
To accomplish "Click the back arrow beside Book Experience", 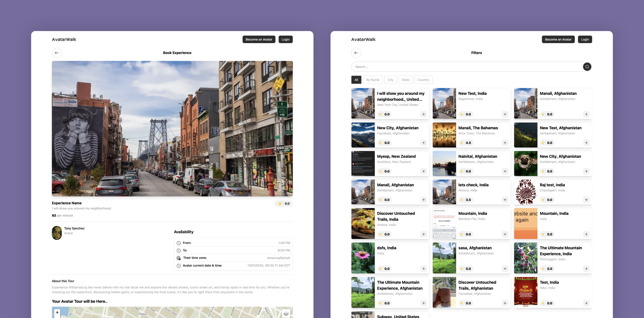I will click(x=57, y=53).
